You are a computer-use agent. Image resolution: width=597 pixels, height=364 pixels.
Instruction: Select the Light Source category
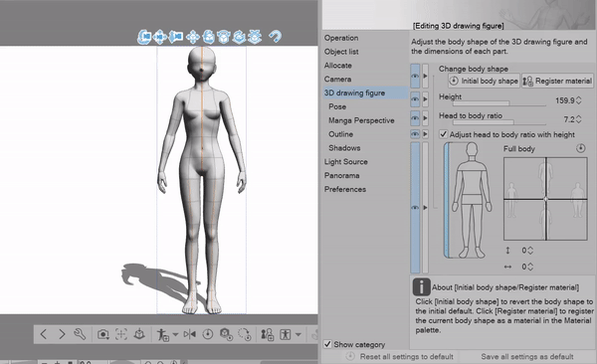pos(345,161)
